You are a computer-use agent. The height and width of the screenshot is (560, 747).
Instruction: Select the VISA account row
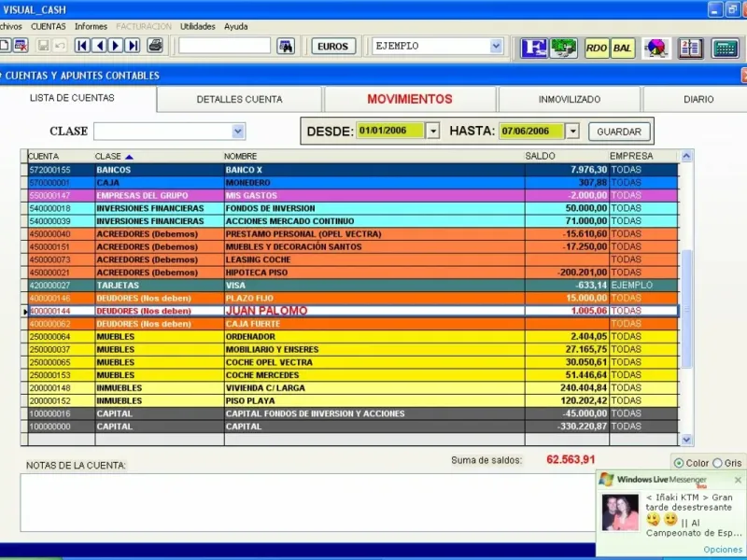coord(354,286)
